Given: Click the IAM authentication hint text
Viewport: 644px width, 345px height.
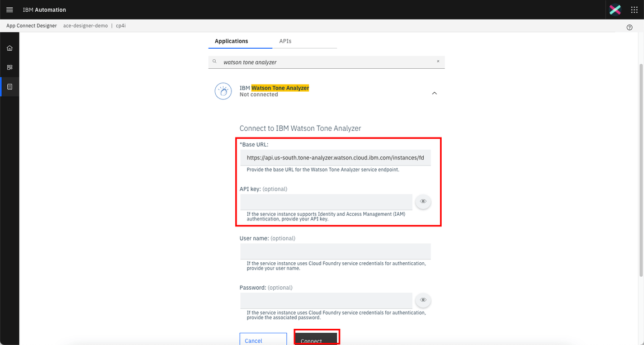Looking at the screenshot, I should (x=326, y=216).
